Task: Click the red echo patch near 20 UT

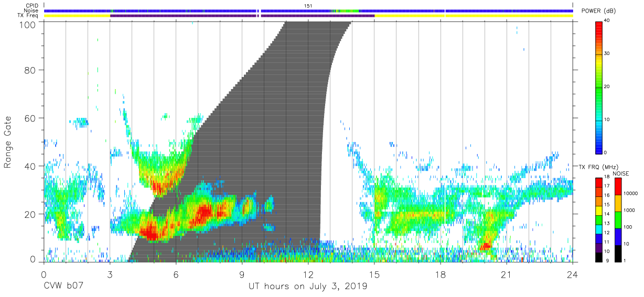Action: [486, 245]
